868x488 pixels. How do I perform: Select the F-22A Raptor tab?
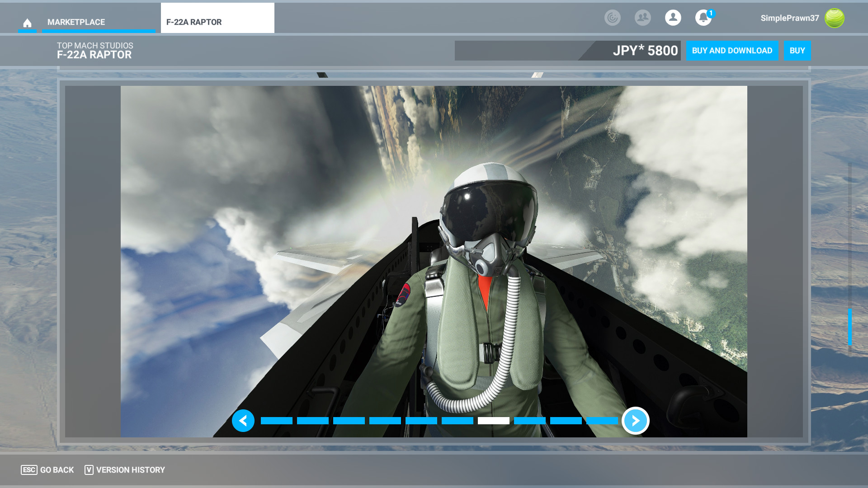point(217,22)
